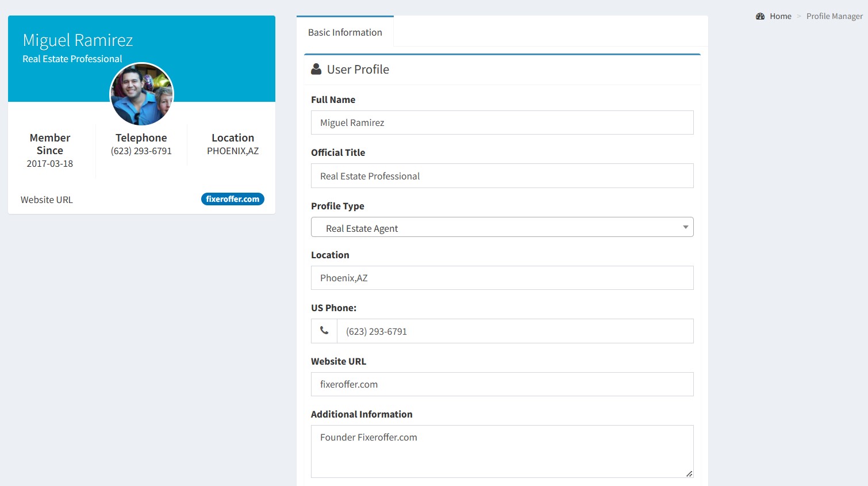Click the Real Estate Professional subtitle on card
Image resolution: width=868 pixels, height=486 pixels.
point(72,59)
